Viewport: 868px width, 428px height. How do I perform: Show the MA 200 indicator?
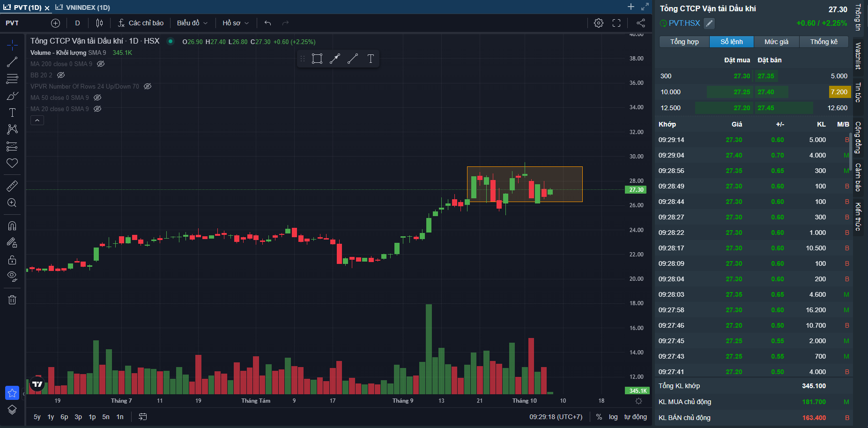[101, 64]
